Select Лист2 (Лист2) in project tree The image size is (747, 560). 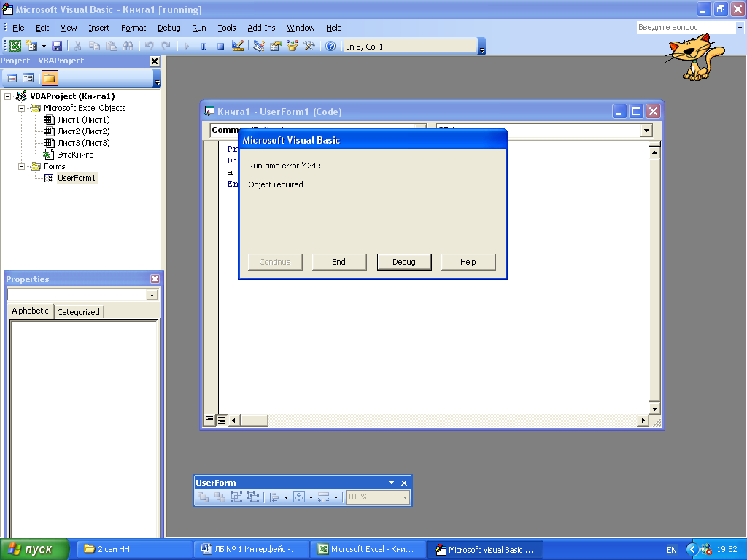click(x=83, y=131)
